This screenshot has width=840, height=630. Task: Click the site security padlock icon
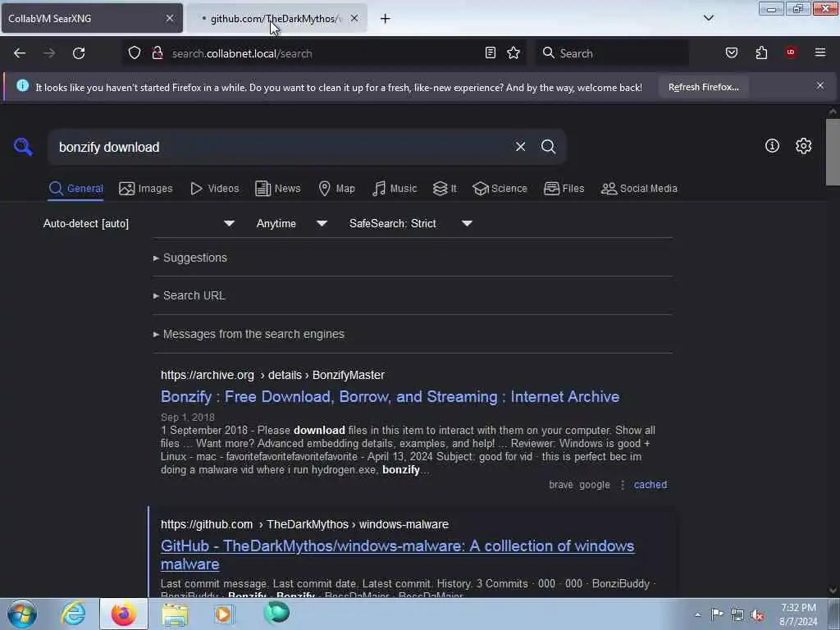[157, 53]
